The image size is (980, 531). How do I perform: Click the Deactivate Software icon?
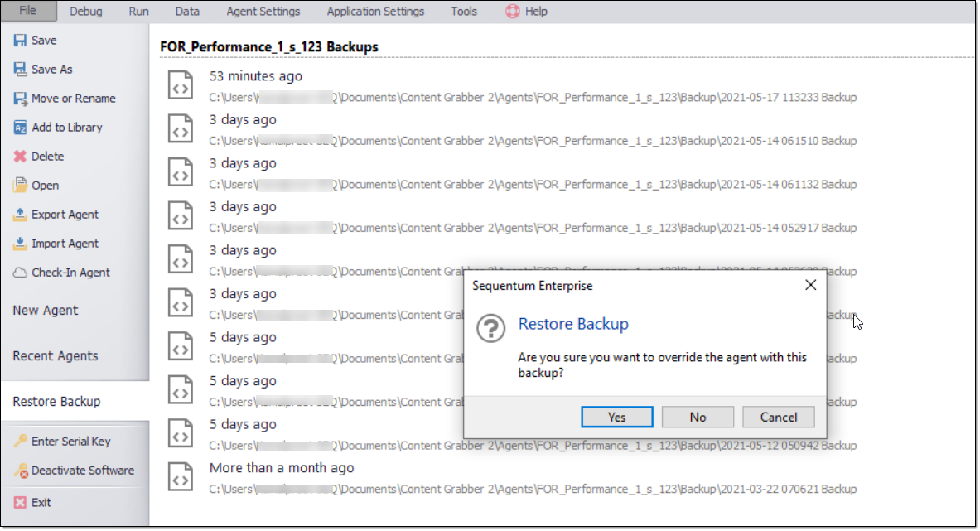[20, 471]
